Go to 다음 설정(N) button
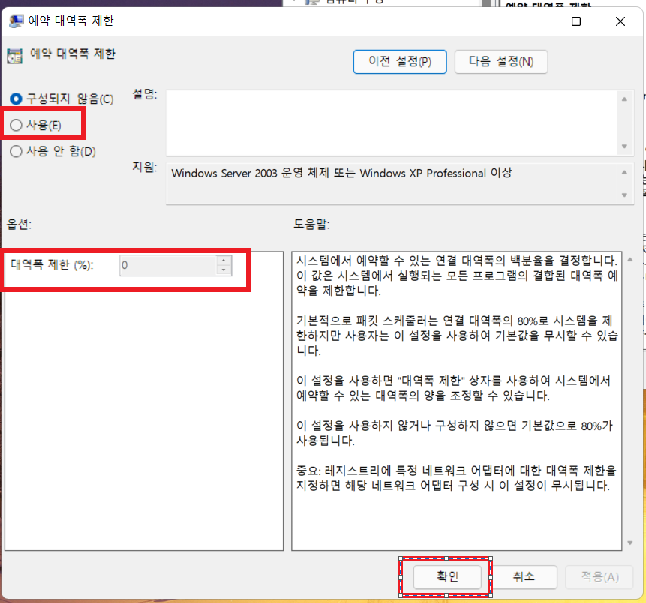Image resolution: width=646 pixels, height=603 pixels. [501, 62]
